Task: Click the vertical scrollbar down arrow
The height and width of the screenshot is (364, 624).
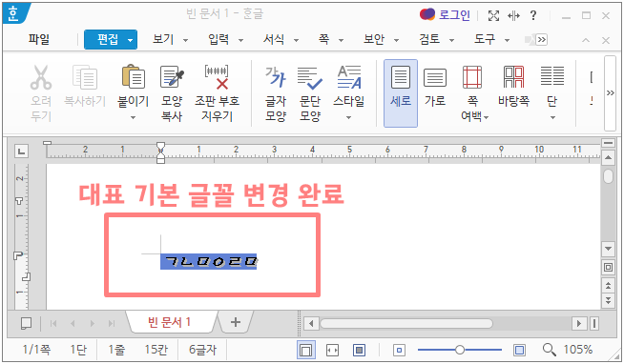Action: click(x=608, y=249)
